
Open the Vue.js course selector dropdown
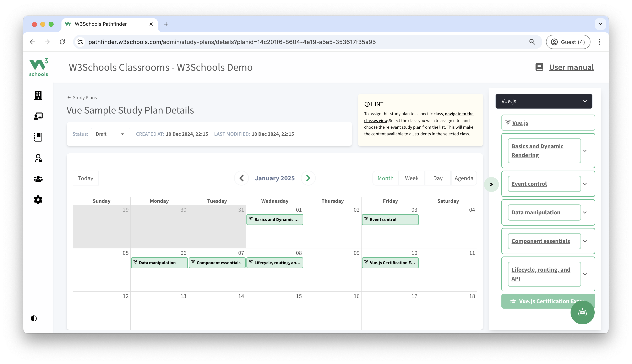(544, 101)
